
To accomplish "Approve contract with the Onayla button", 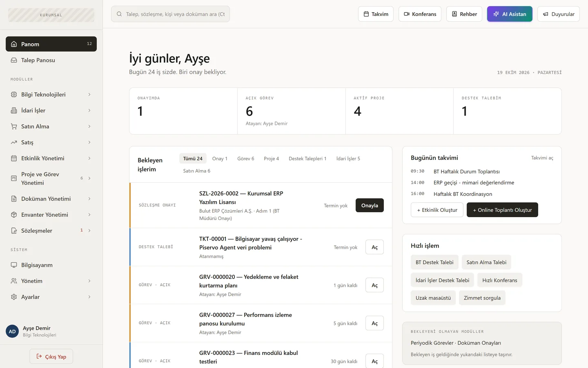I will (x=370, y=205).
